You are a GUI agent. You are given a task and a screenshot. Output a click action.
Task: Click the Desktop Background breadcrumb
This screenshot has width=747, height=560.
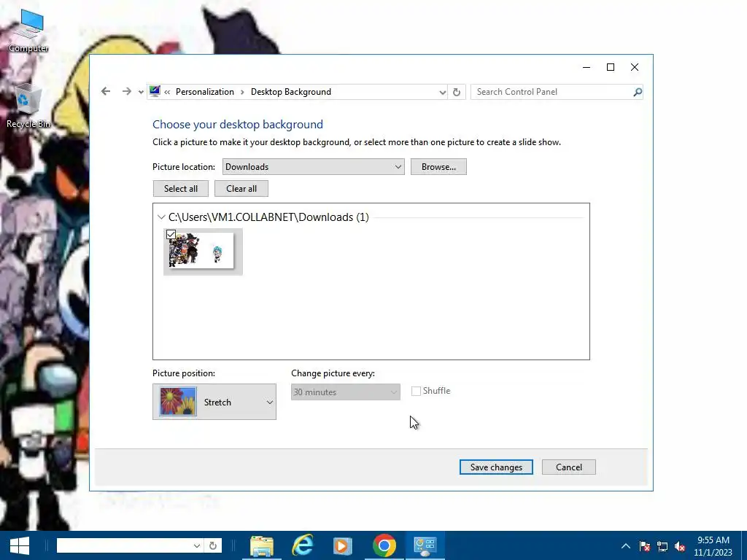coord(290,92)
